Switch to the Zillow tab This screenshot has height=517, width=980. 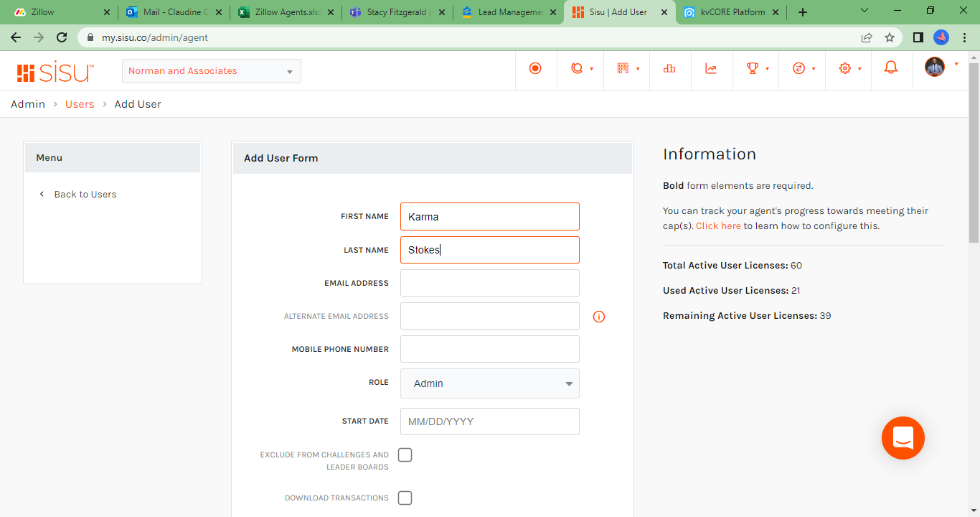tap(60, 12)
